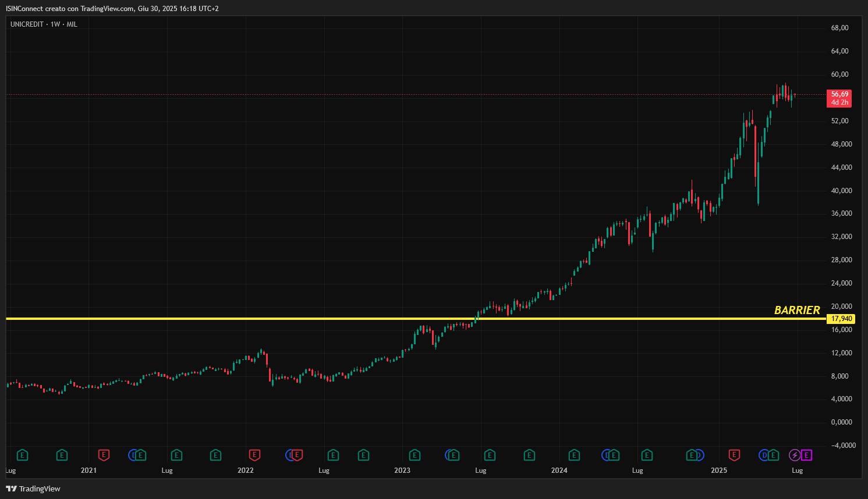Click the 68,00 price scale label
Viewport: 868px width, 499px height.
point(839,28)
